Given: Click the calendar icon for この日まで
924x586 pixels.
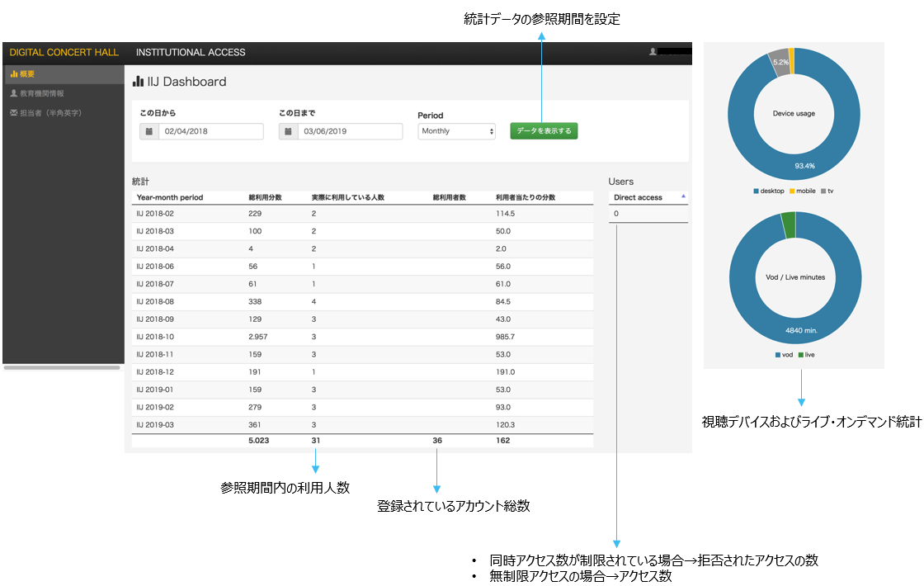Looking at the screenshot, I should (x=289, y=131).
